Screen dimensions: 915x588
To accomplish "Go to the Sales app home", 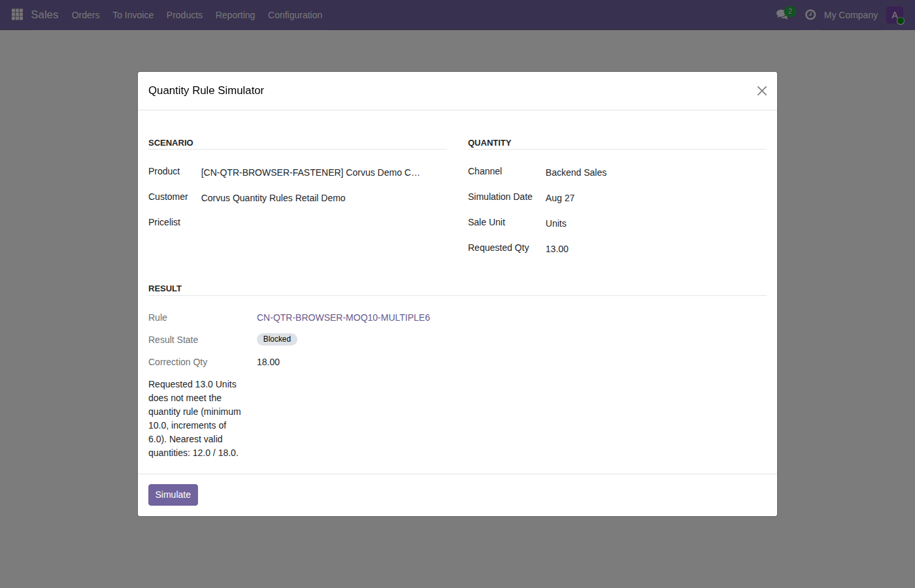I will [x=44, y=14].
